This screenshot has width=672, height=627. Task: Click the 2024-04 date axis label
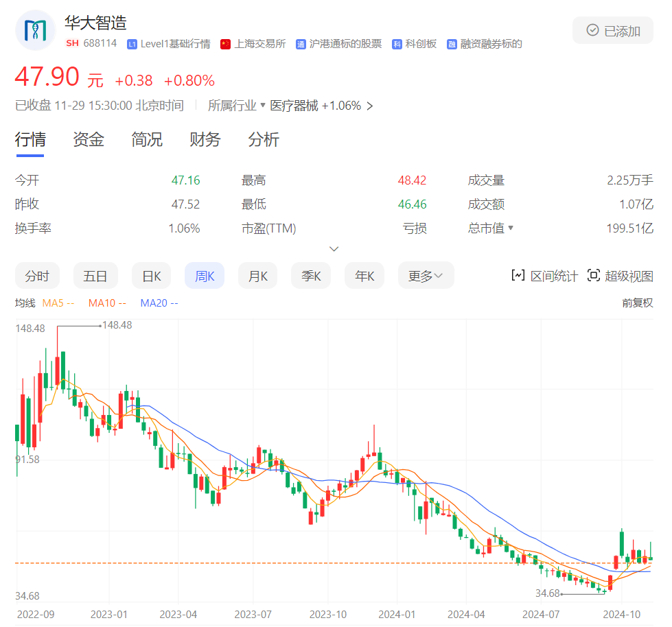[466, 615]
